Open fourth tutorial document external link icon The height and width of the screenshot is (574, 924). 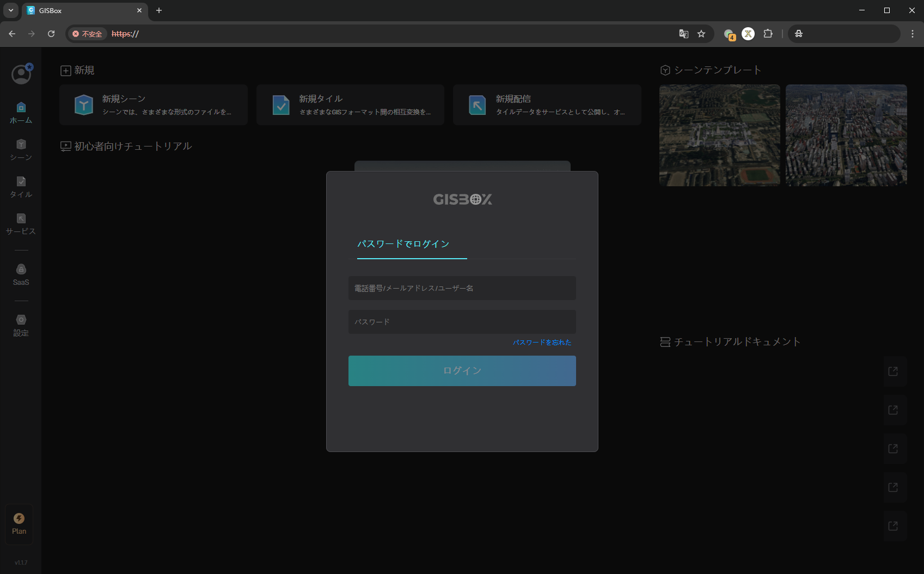[893, 487]
